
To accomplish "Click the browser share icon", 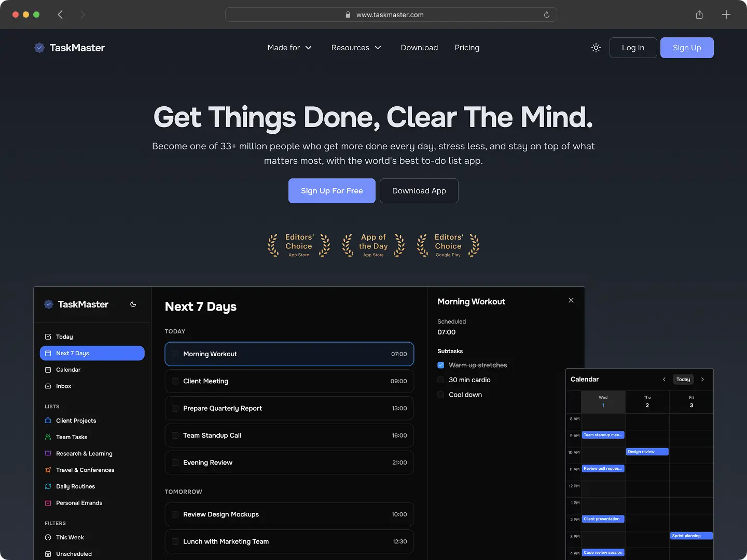I will point(699,15).
